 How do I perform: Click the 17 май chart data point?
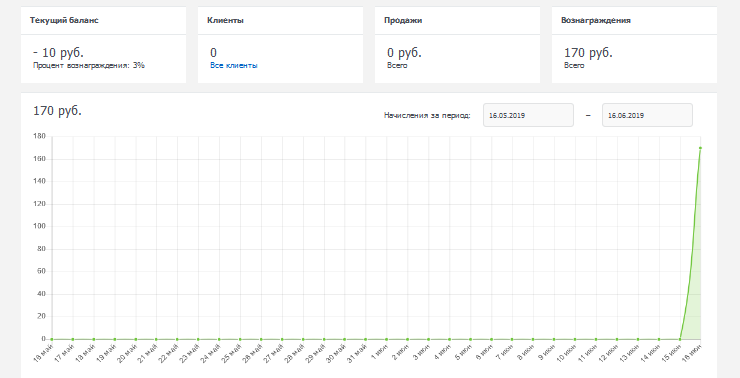point(73,339)
